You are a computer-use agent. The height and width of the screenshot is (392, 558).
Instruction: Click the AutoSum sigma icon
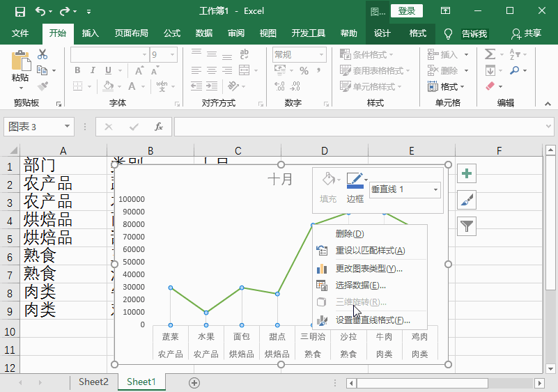tap(490, 54)
